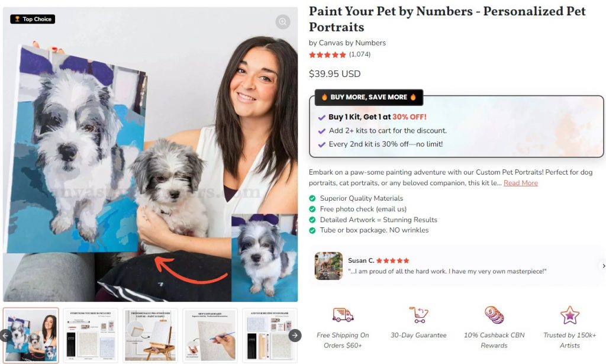
Task: Click the 30-Day Guarantee cart icon
Action: pyautogui.click(x=418, y=314)
